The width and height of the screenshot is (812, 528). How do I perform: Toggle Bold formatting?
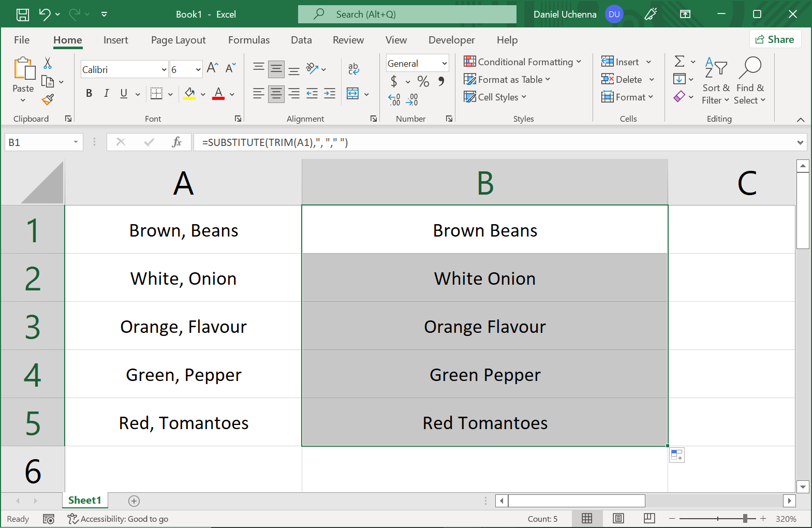tap(89, 93)
